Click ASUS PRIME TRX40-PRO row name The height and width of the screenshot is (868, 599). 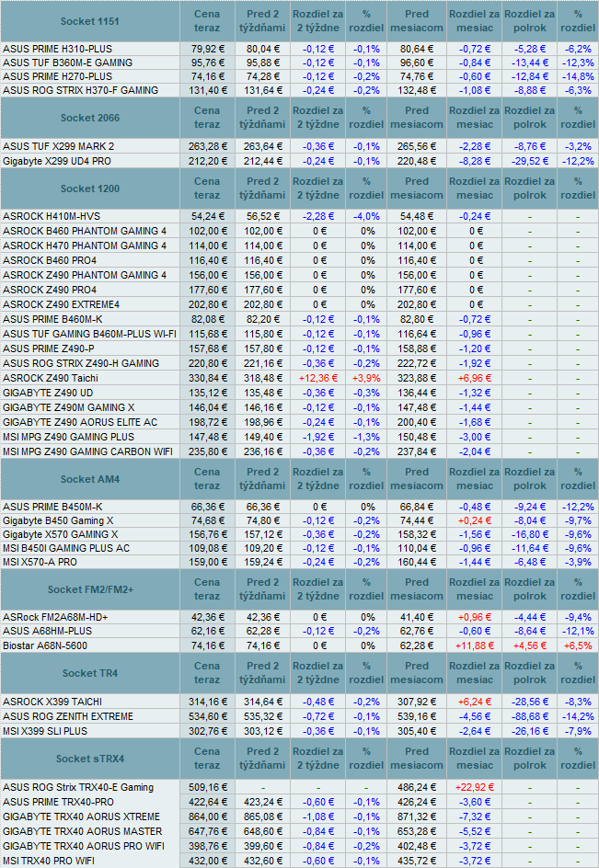click(x=58, y=802)
